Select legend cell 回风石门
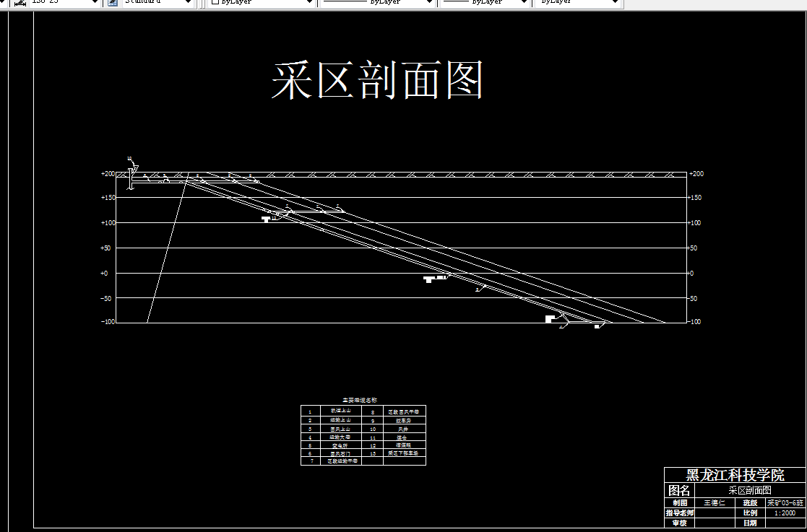Screen dimensions: 807x532 click(x=340, y=454)
